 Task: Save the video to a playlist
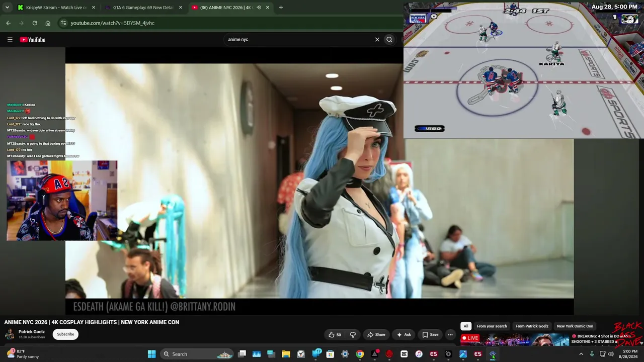tap(430, 334)
